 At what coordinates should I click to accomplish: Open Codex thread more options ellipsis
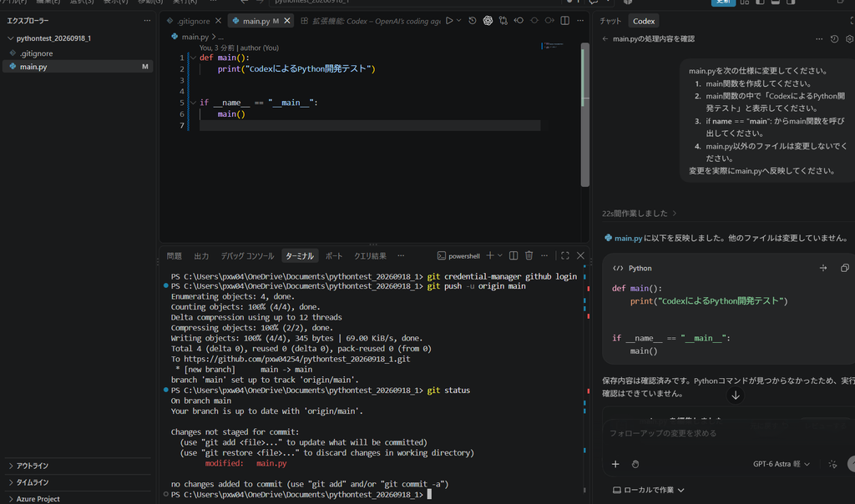819,38
